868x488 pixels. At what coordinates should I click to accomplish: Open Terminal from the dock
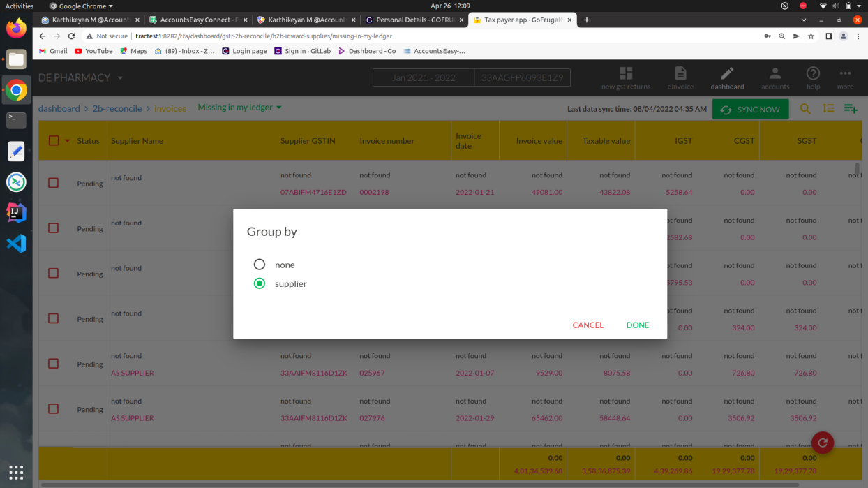click(x=16, y=120)
